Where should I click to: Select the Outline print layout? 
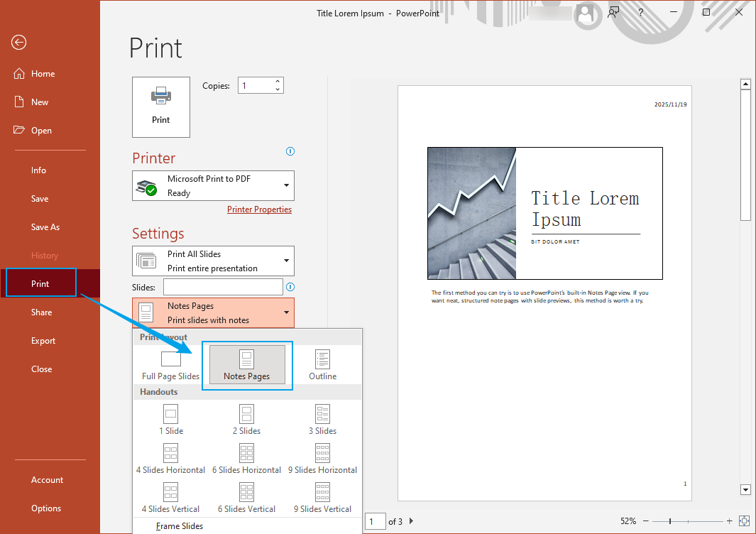click(x=322, y=365)
